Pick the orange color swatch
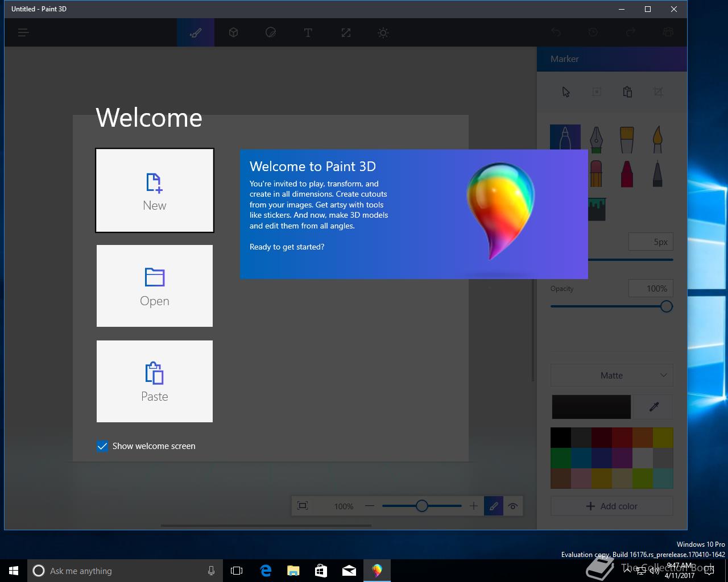The width and height of the screenshot is (728, 582). (x=643, y=438)
